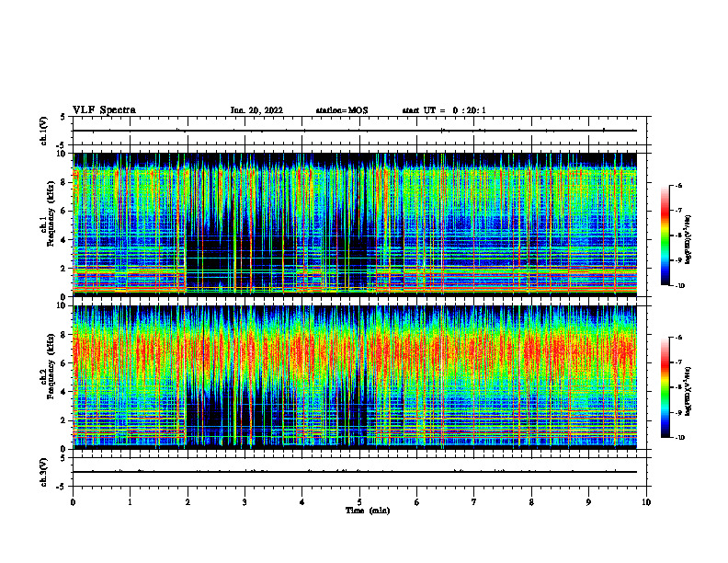Select the date text "Jan. 20, 2022"
Screen dimensions: 728x563
pyautogui.click(x=256, y=110)
